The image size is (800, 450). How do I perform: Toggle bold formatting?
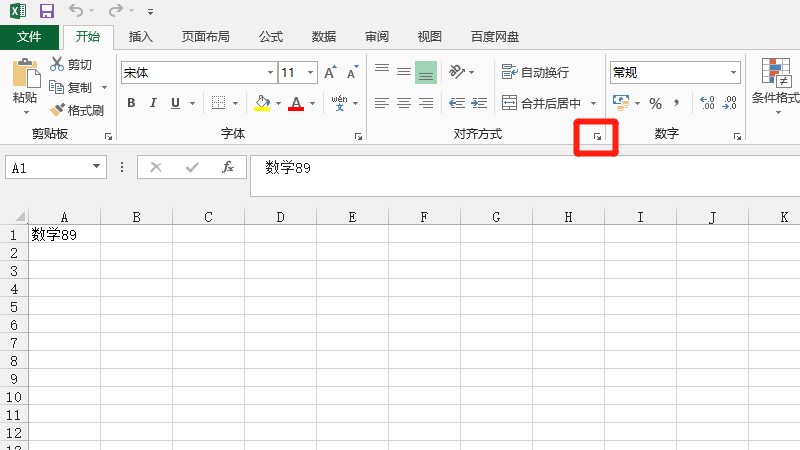[x=131, y=103]
